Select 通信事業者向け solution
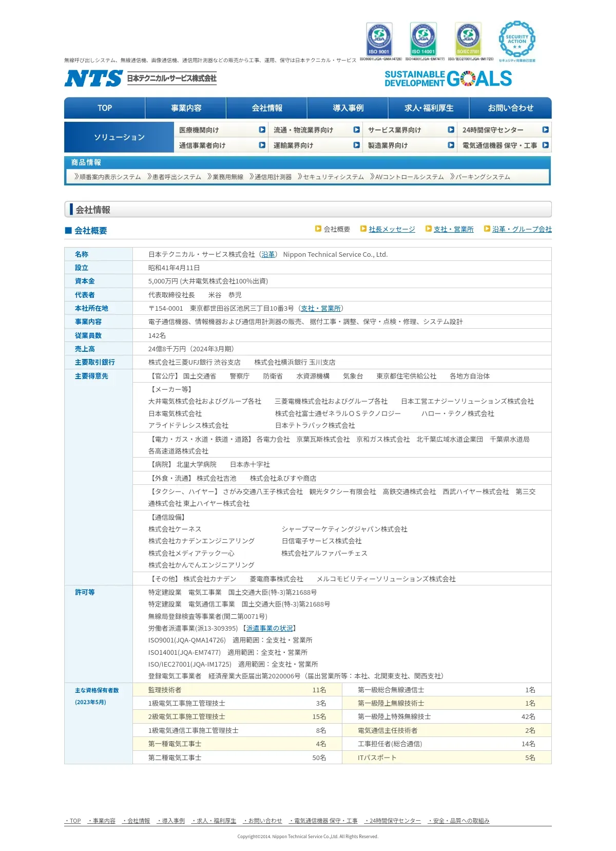The height and width of the screenshot is (851, 616). 221,145
